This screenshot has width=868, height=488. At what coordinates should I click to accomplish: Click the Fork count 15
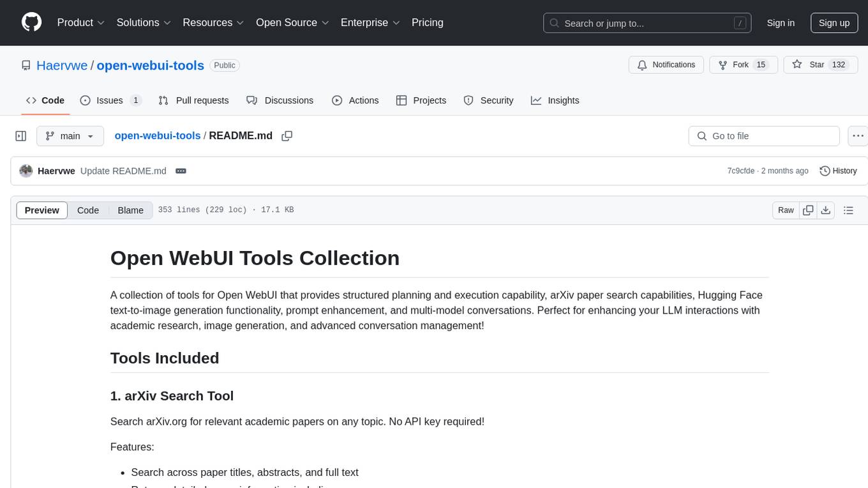[761, 65]
